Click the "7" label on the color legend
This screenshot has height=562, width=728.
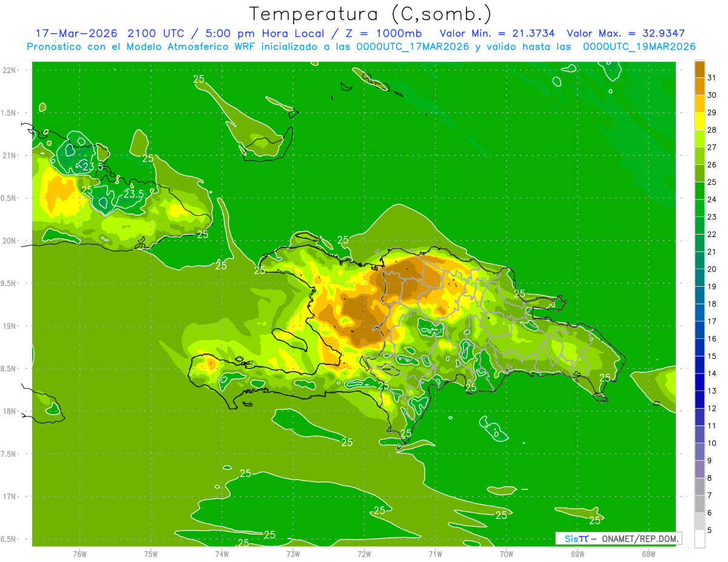tap(710, 496)
